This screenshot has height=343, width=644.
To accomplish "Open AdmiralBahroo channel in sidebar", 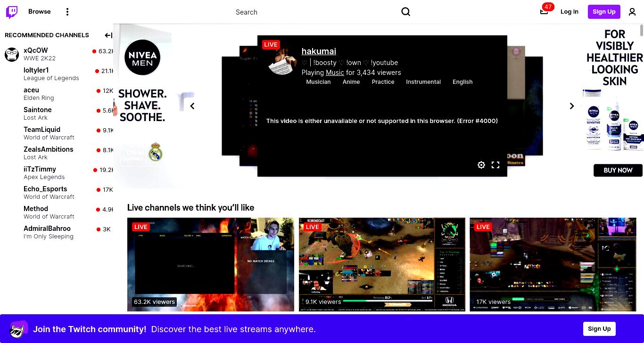I will [57, 232].
